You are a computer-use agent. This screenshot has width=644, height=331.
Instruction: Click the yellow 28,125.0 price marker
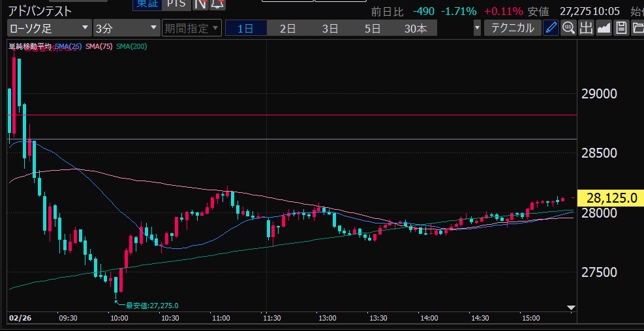click(x=611, y=199)
